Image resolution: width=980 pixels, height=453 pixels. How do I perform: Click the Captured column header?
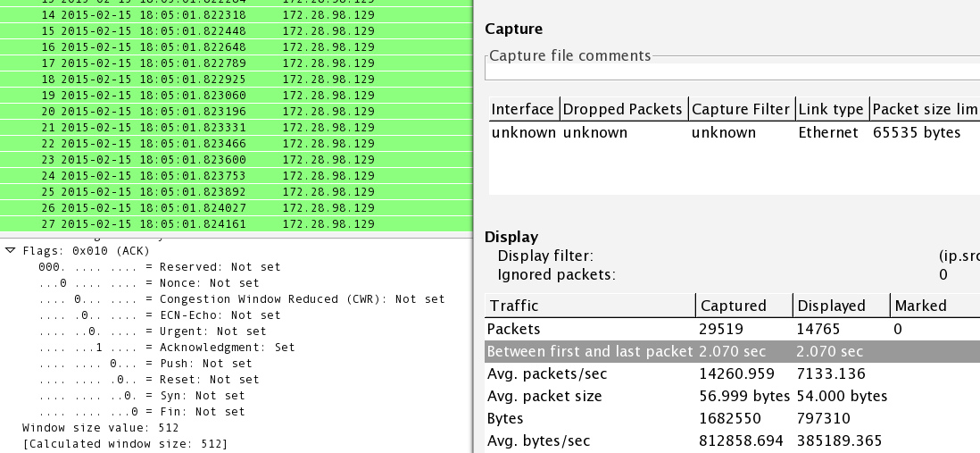tap(743, 306)
